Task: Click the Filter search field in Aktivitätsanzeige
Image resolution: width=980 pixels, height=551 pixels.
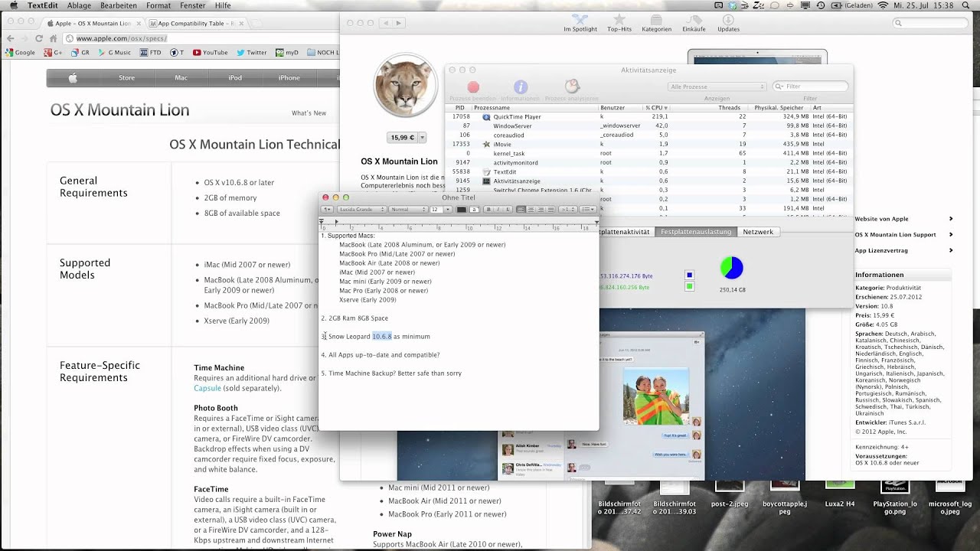Action: [x=810, y=86]
